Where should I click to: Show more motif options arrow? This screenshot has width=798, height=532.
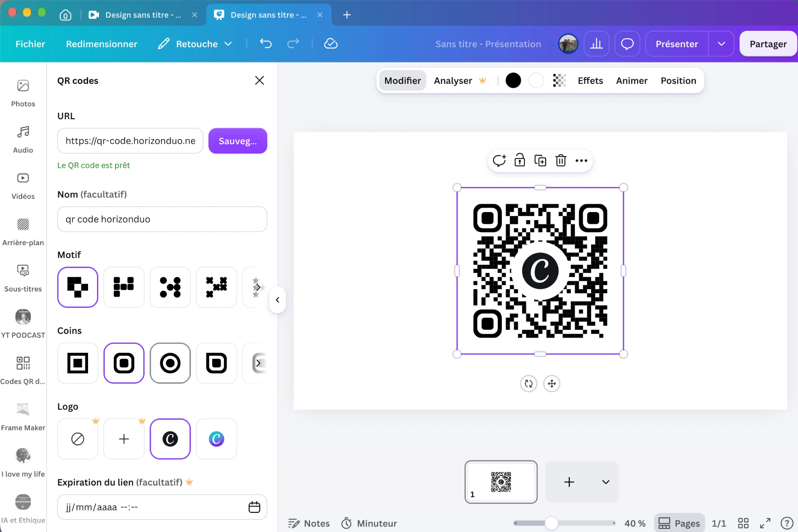click(x=258, y=287)
